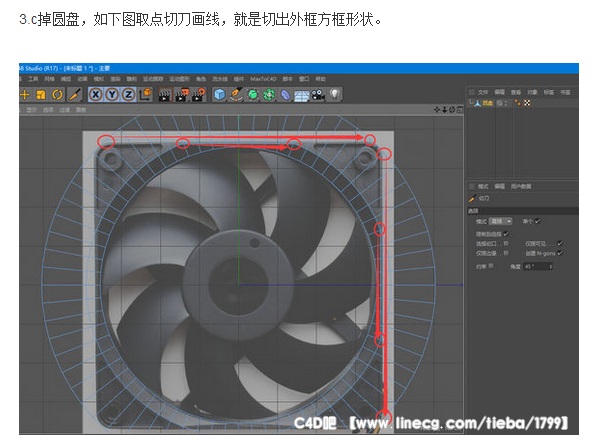Open the knife 模式 dropdown
594x440 pixels.
coord(501,221)
